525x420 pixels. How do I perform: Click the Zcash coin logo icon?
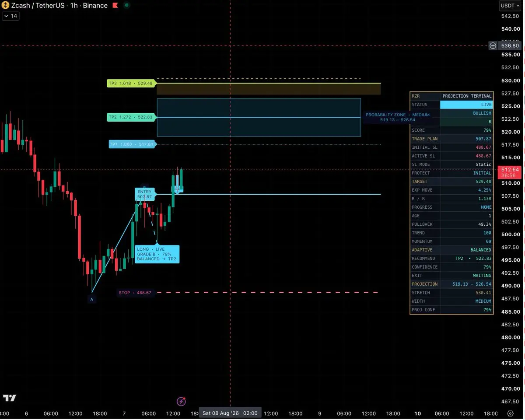pos(6,5)
